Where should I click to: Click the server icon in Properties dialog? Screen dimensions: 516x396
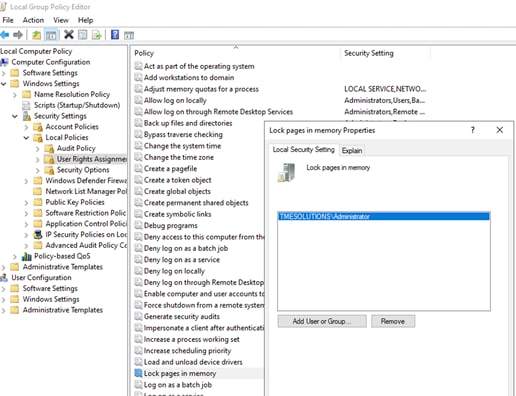pos(286,172)
